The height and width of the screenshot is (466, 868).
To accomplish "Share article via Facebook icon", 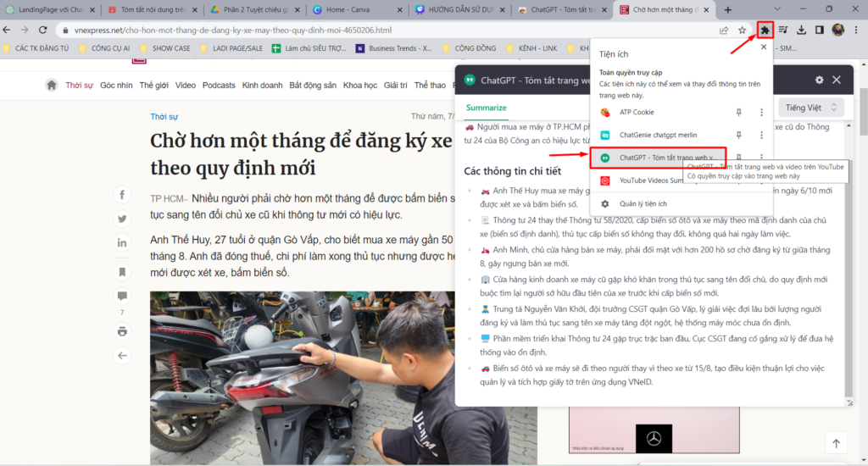I will coord(123,195).
